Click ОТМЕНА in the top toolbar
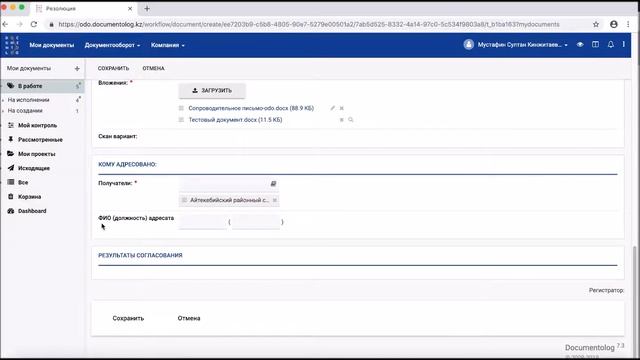Screen dimensions: 640x360 [x=153, y=69]
